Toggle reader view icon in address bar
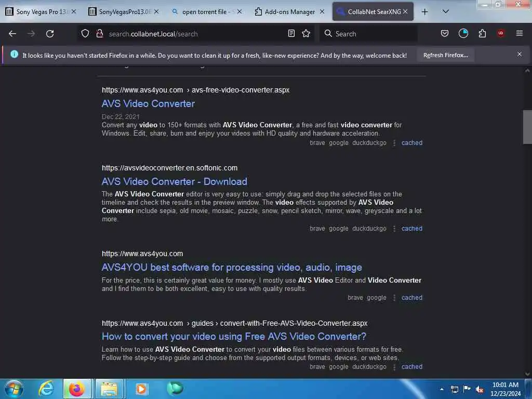 click(291, 34)
